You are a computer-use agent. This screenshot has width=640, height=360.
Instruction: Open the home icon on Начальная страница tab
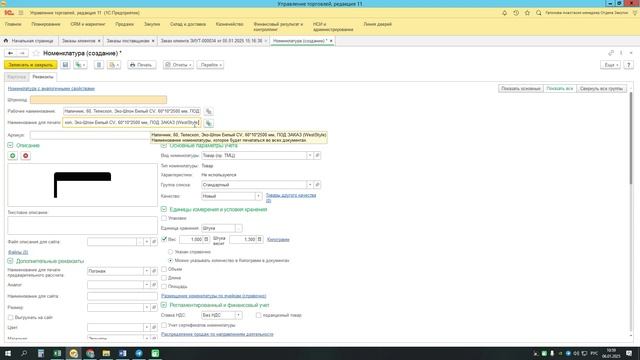pos(6,41)
